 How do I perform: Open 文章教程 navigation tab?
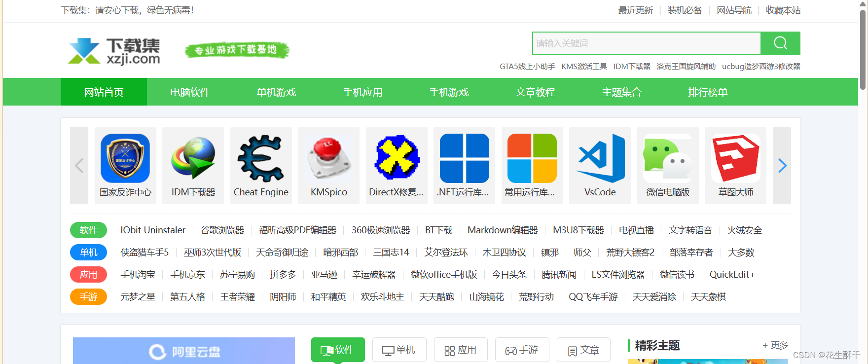click(x=535, y=92)
